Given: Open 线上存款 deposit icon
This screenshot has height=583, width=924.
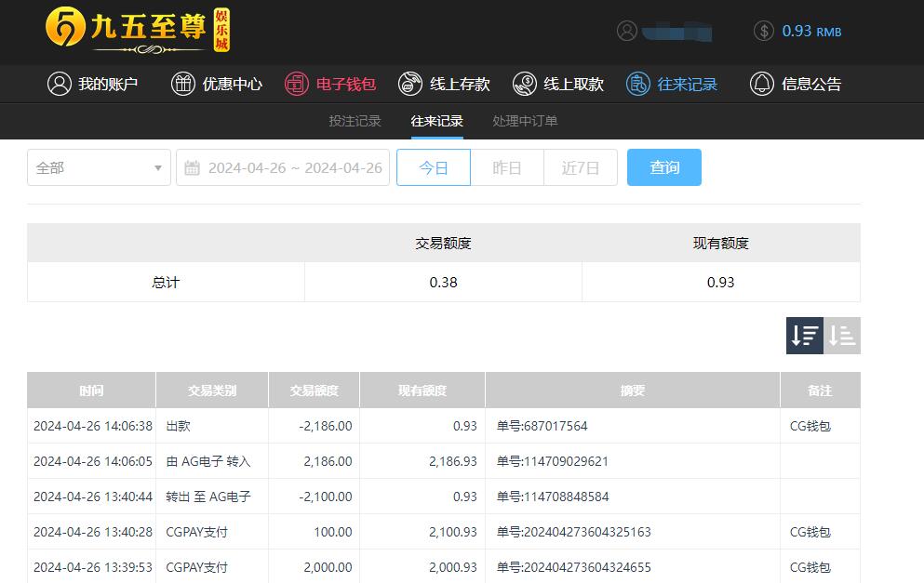Looking at the screenshot, I should [x=410, y=84].
